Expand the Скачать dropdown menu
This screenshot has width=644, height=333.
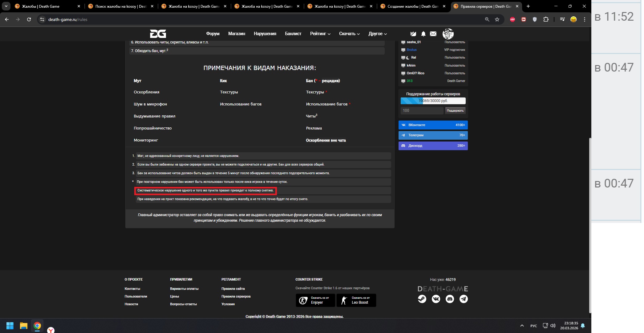point(349,34)
